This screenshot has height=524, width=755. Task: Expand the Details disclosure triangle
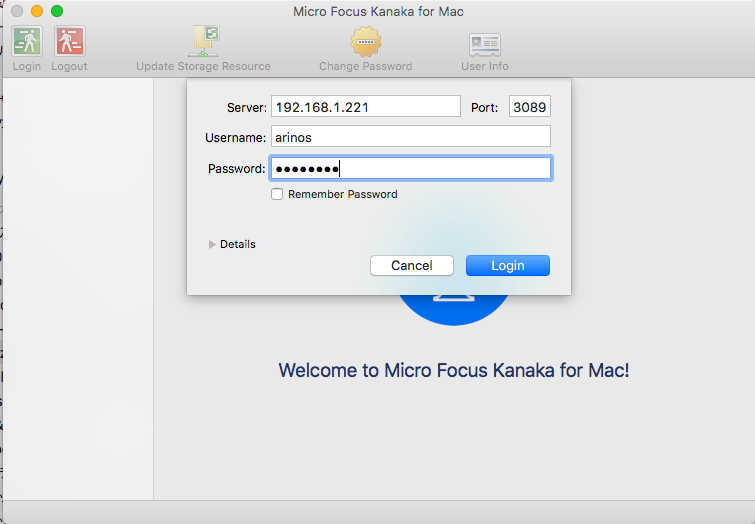point(212,244)
